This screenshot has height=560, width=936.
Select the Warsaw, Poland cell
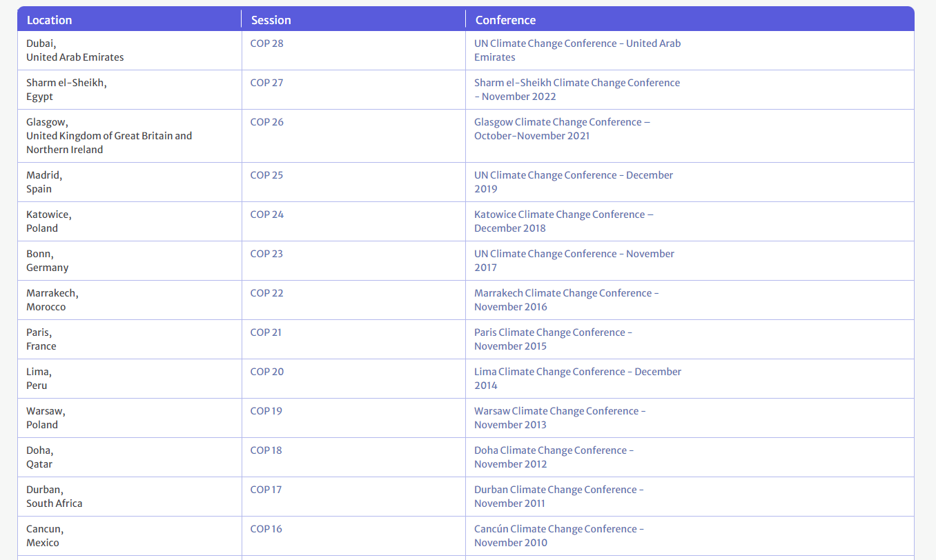point(130,418)
